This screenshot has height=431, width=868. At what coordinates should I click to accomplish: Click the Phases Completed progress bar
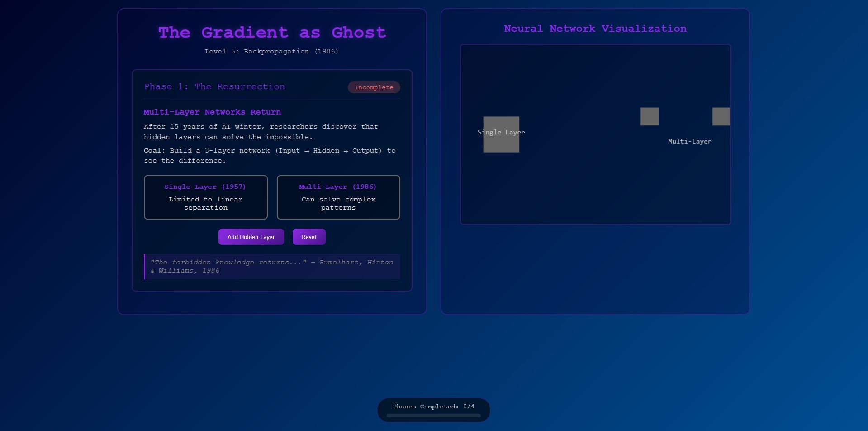point(434,416)
